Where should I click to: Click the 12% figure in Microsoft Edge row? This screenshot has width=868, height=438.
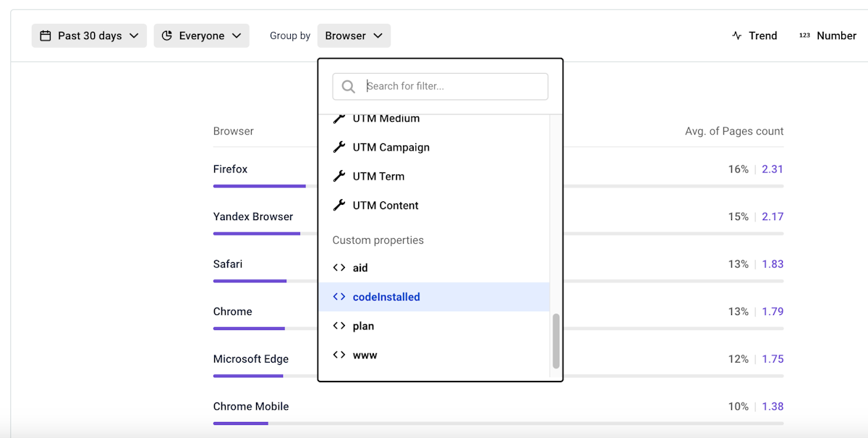pyautogui.click(x=739, y=359)
